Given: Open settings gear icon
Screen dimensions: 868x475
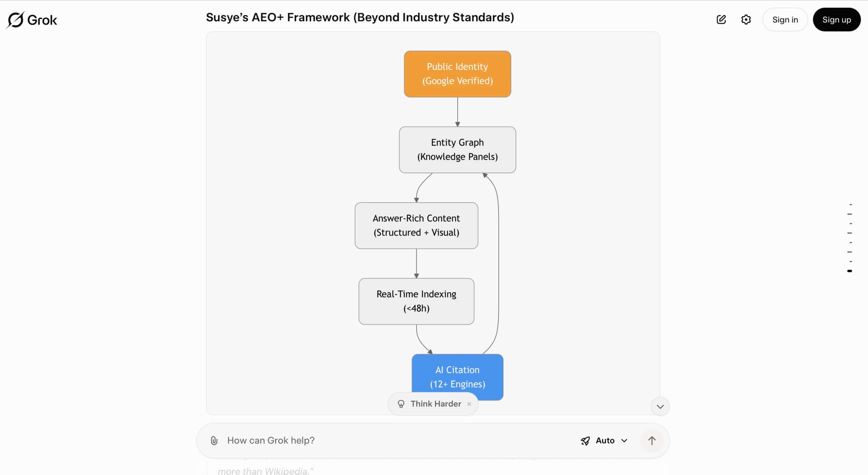Looking at the screenshot, I should 746,20.
